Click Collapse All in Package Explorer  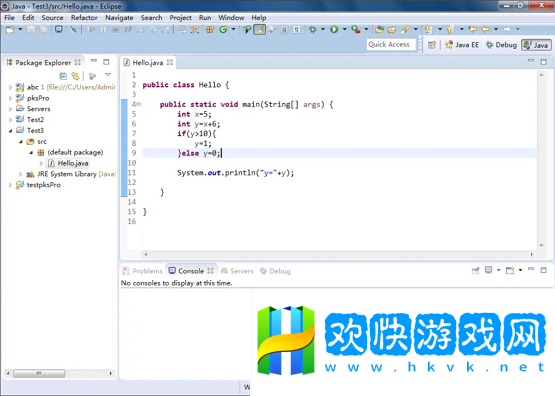click(x=63, y=76)
